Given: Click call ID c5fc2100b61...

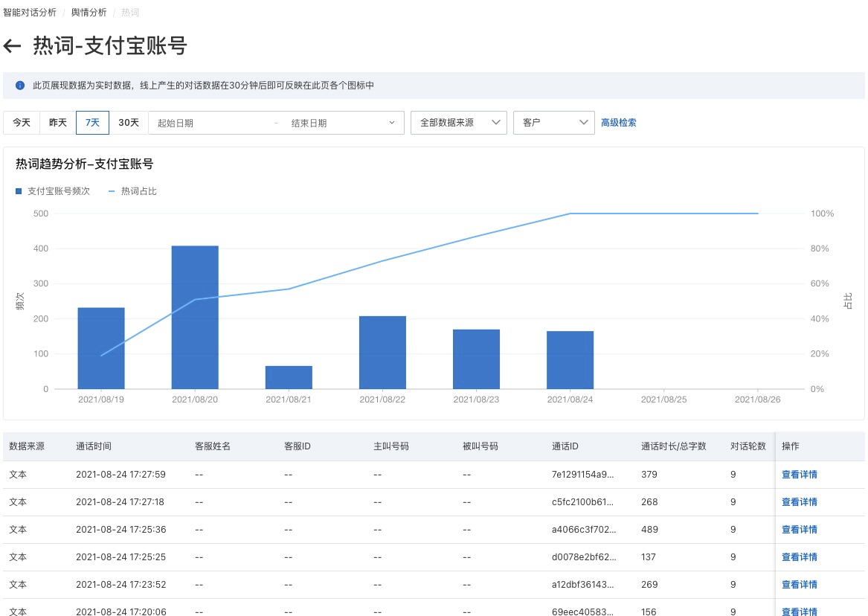Looking at the screenshot, I should 583,502.
